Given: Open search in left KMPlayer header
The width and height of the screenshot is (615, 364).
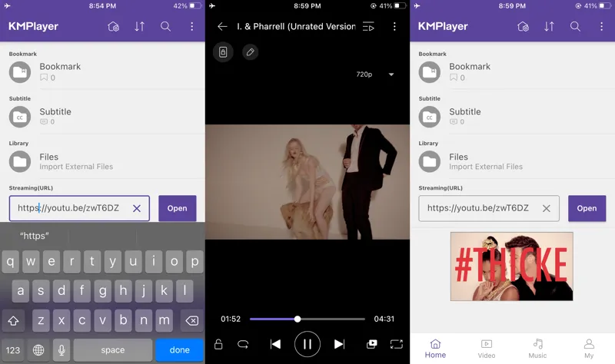Looking at the screenshot, I should point(165,27).
